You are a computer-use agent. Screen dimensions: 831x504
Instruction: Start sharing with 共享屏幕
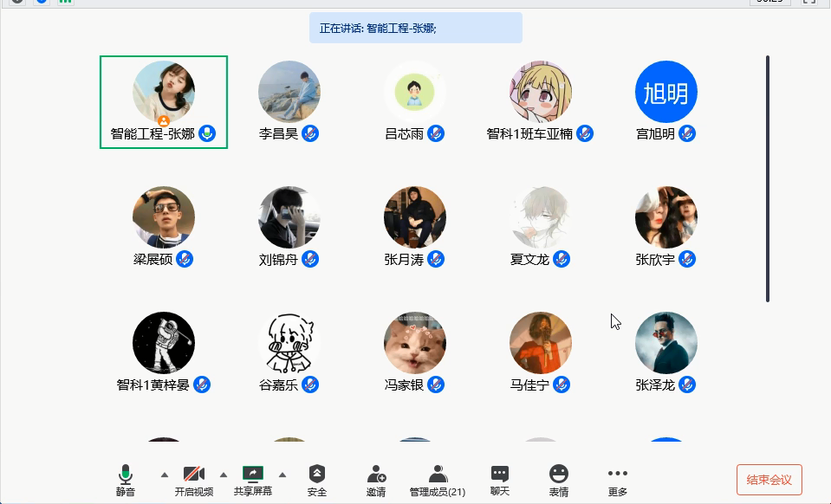[x=253, y=481]
